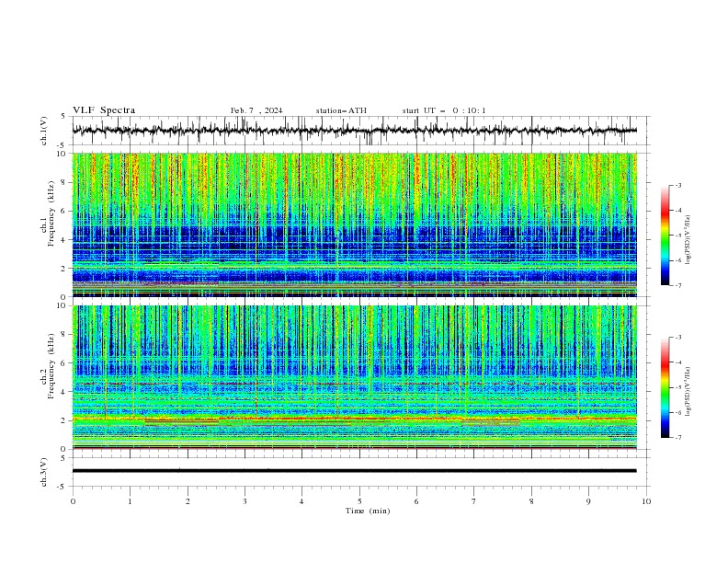Image resolution: width=728 pixels, height=563 pixels.
Task: Click the ch.2 "Frequency (kHz)" axis label
Action: click(51, 365)
